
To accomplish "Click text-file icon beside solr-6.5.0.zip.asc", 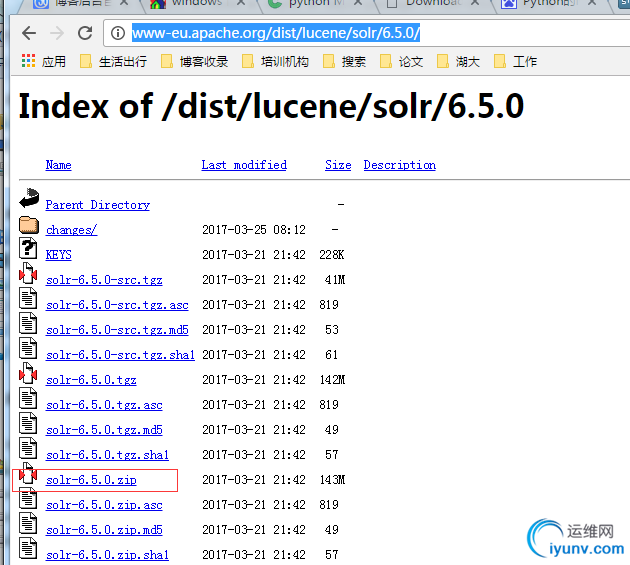I will [28, 498].
